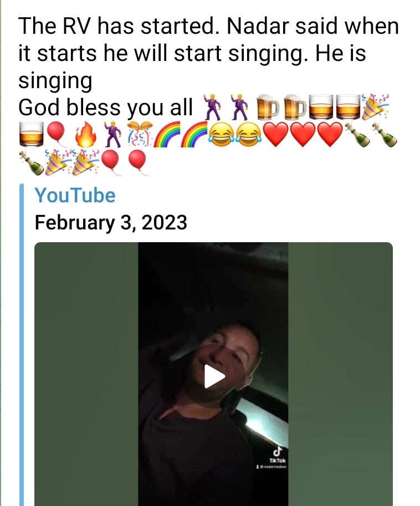Click the party popper ending the first emoji line
The height and width of the screenshot is (506, 420).
pyautogui.click(x=375, y=108)
